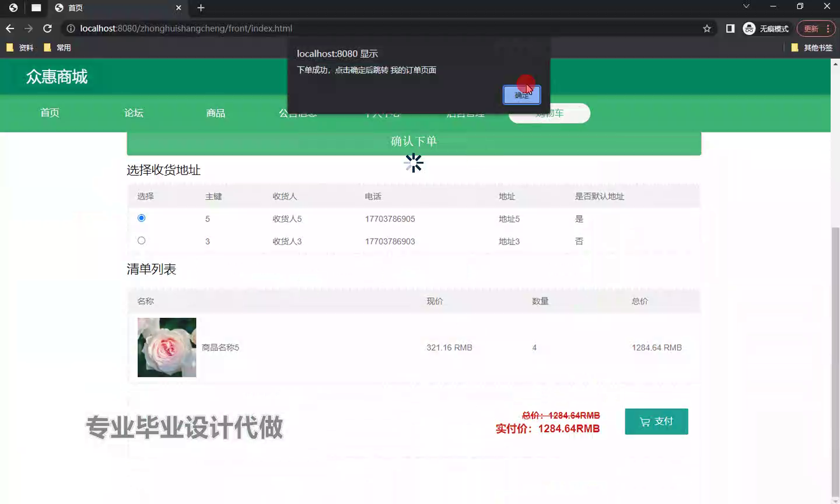Click the 实付价 amount text

[x=548, y=429]
